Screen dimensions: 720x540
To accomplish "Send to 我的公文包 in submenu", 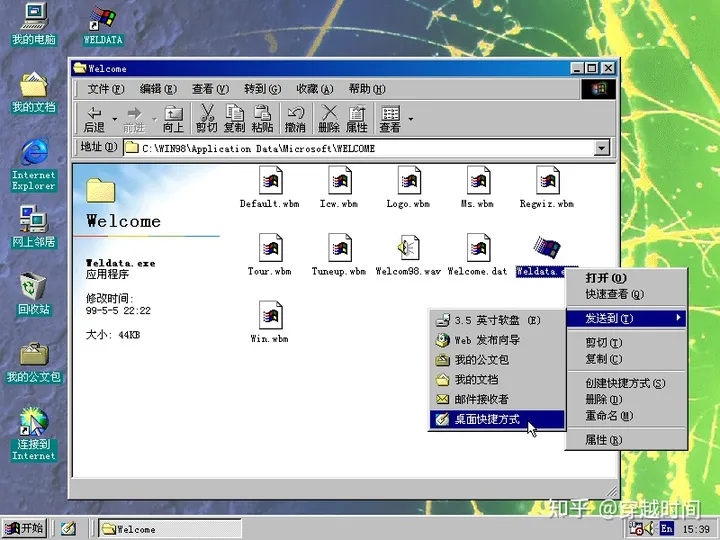I will 497,360.
